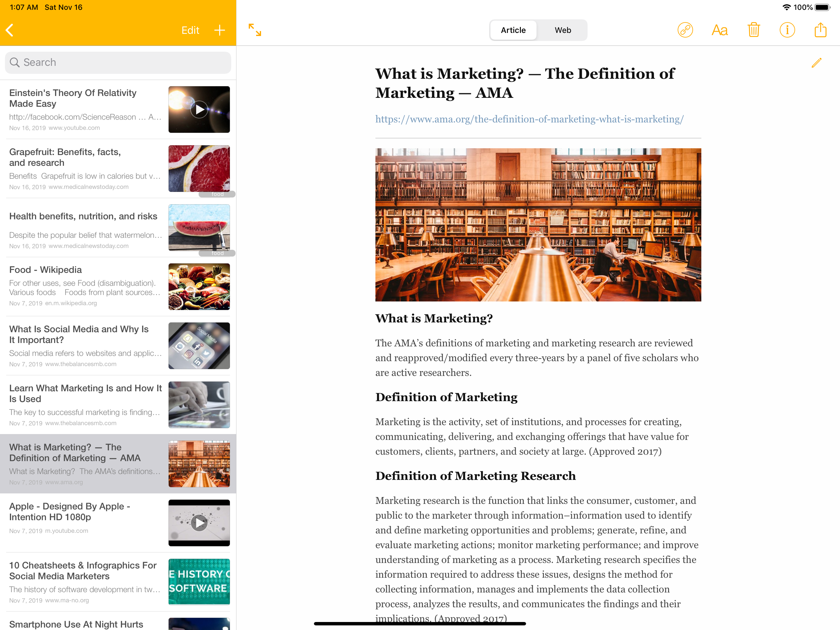The width and height of the screenshot is (840, 630).
Task: Switch to the Article view tab
Action: (513, 30)
